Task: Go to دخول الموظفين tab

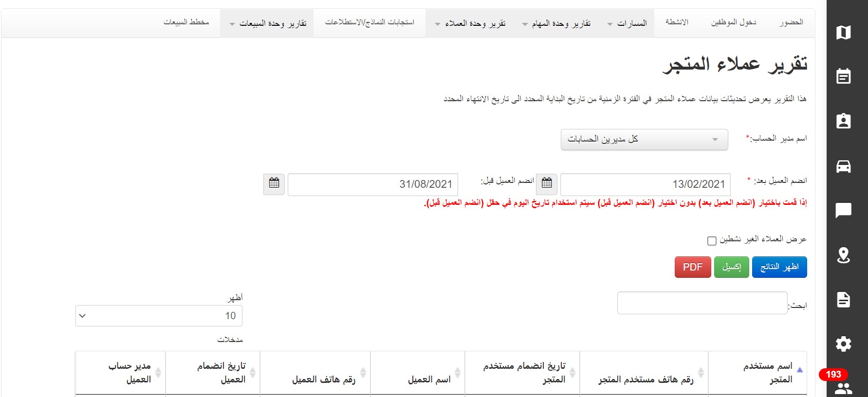Action: click(x=733, y=22)
